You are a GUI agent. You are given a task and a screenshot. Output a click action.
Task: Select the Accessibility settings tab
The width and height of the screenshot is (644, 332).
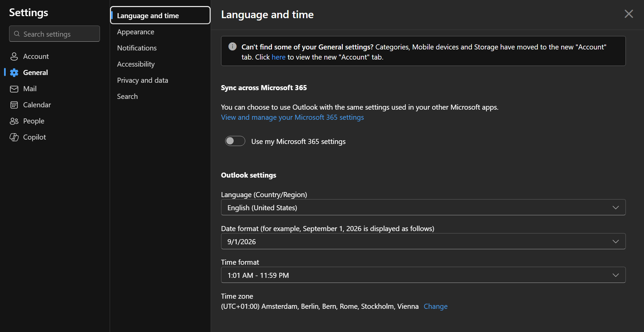[136, 64]
